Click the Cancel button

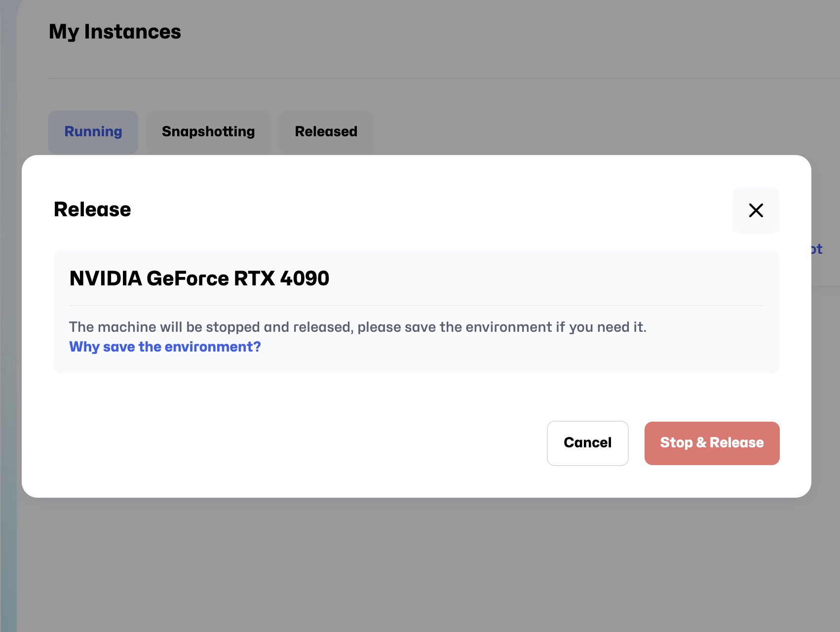coord(587,443)
